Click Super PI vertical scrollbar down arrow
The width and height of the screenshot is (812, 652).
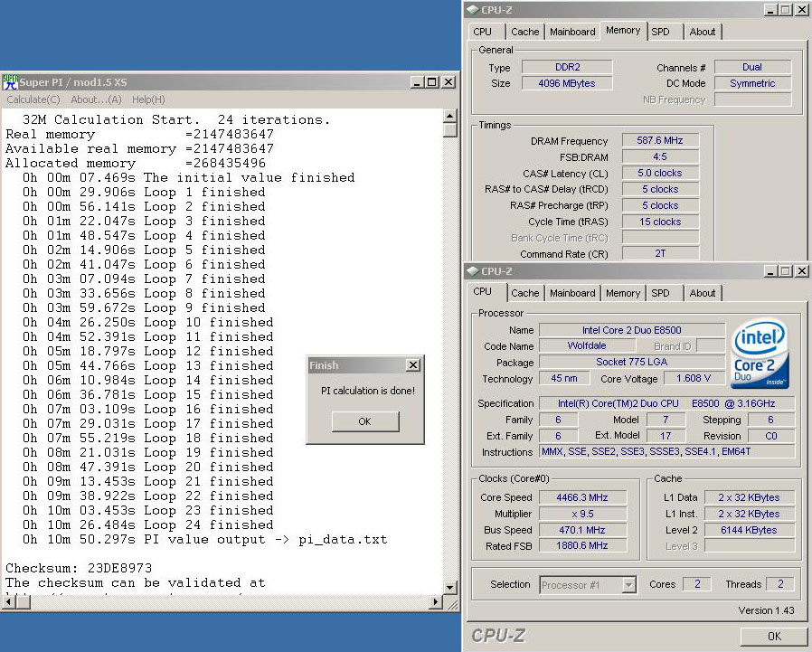(x=449, y=588)
